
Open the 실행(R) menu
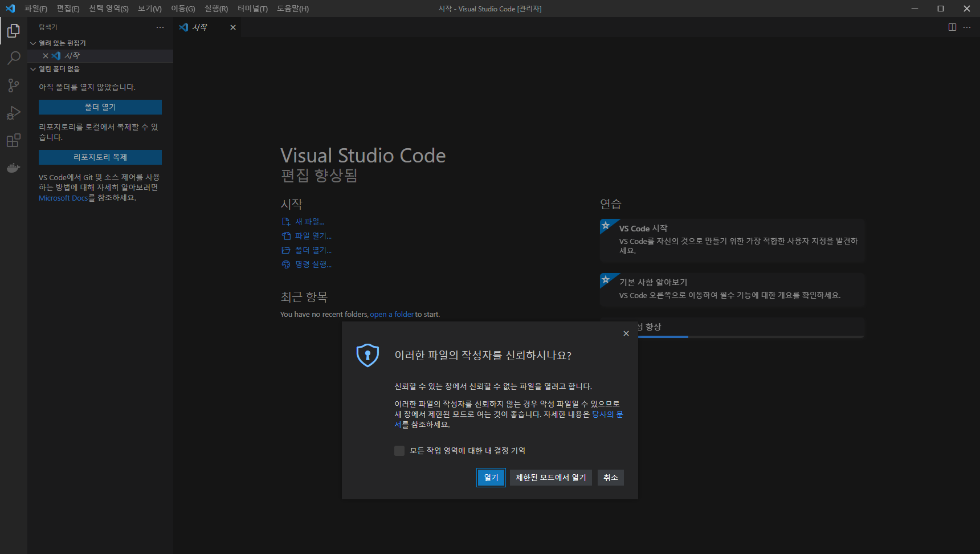tap(216, 9)
